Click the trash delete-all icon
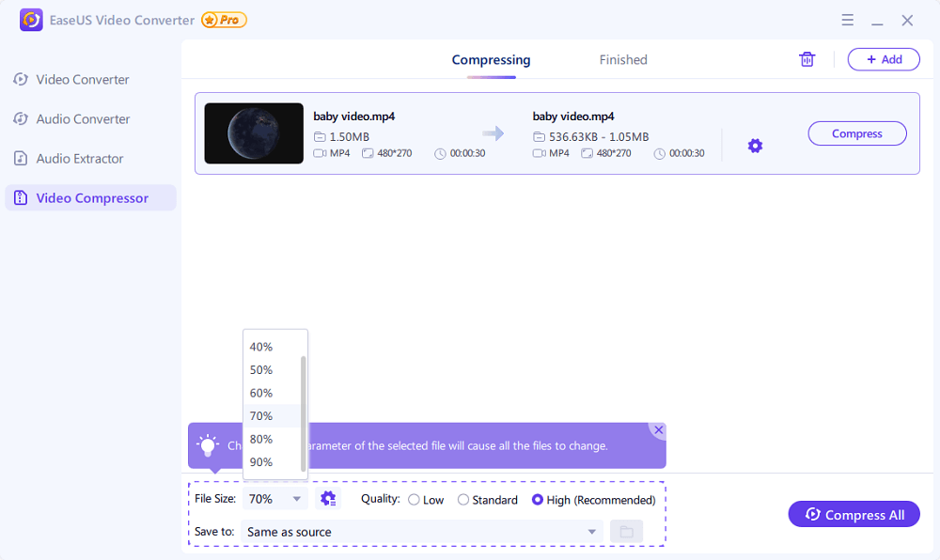The height and width of the screenshot is (560, 940). click(x=807, y=59)
